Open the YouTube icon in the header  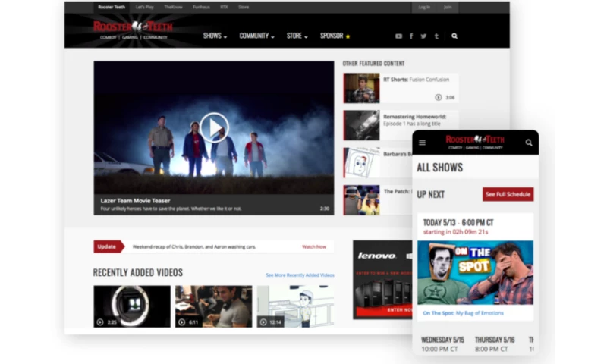pyautogui.click(x=398, y=36)
